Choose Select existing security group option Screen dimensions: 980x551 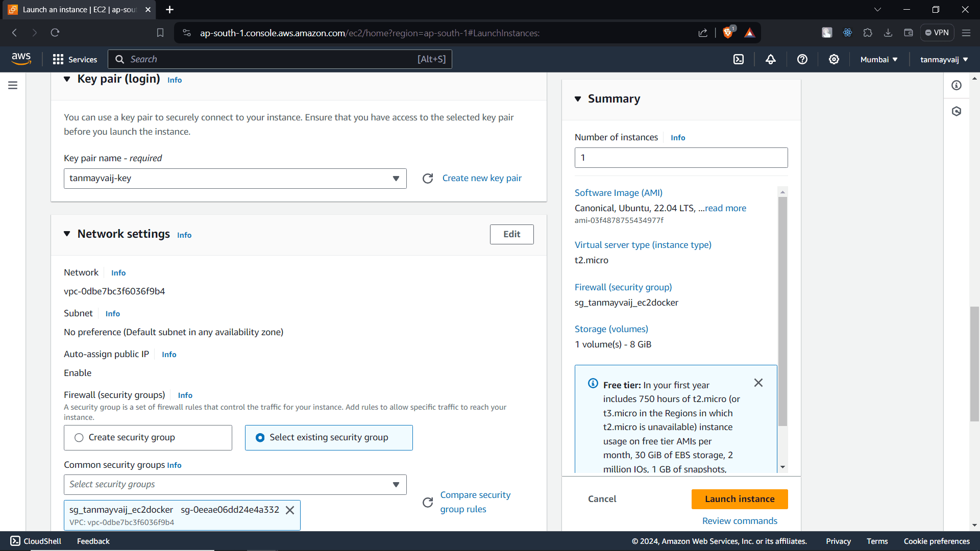click(x=260, y=438)
